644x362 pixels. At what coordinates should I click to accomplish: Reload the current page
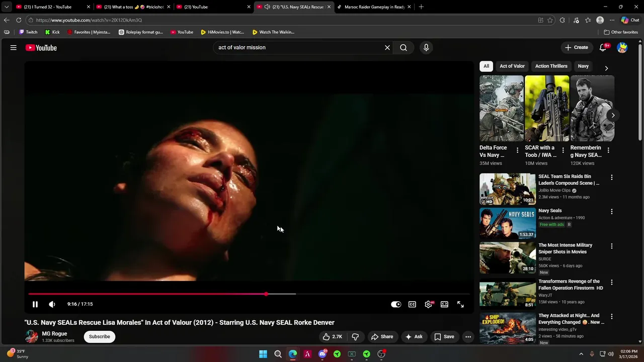tap(19, 20)
